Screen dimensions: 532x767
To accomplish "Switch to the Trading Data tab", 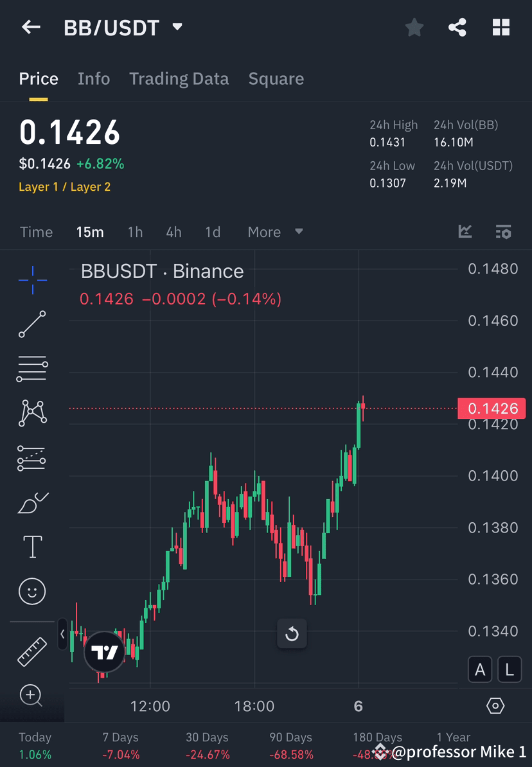I will (179, 78).
